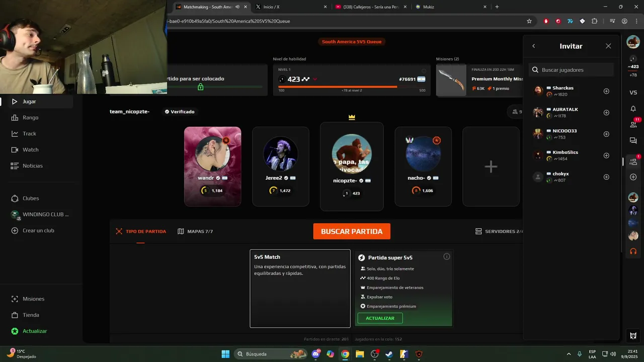Open nacho- player card
The image size is (644, 362).
click(x=423, y=166)
